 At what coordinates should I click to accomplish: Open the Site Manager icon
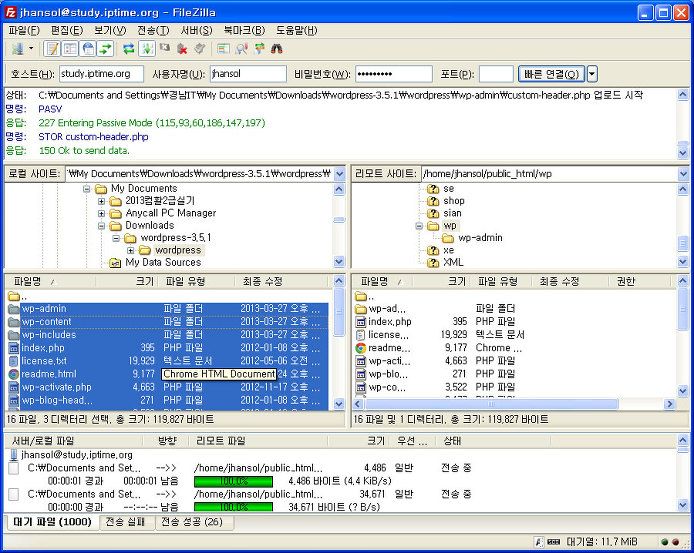(18, 49)
